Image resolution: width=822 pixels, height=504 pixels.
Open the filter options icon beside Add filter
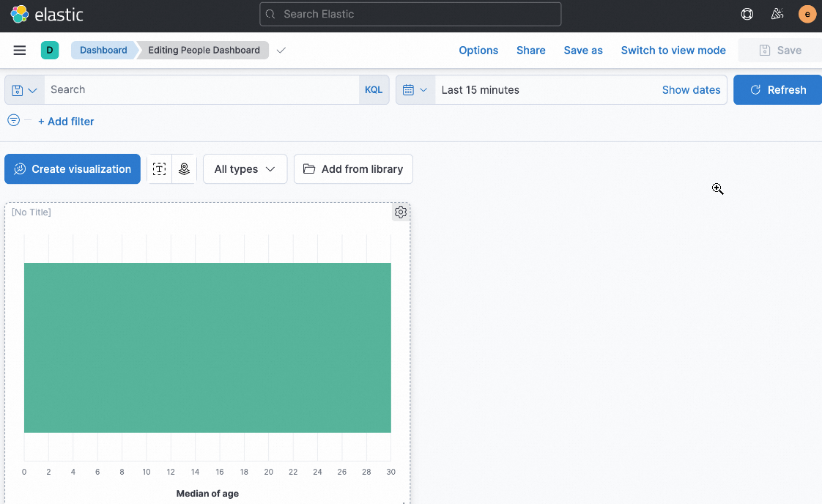(x=13, y=120)
